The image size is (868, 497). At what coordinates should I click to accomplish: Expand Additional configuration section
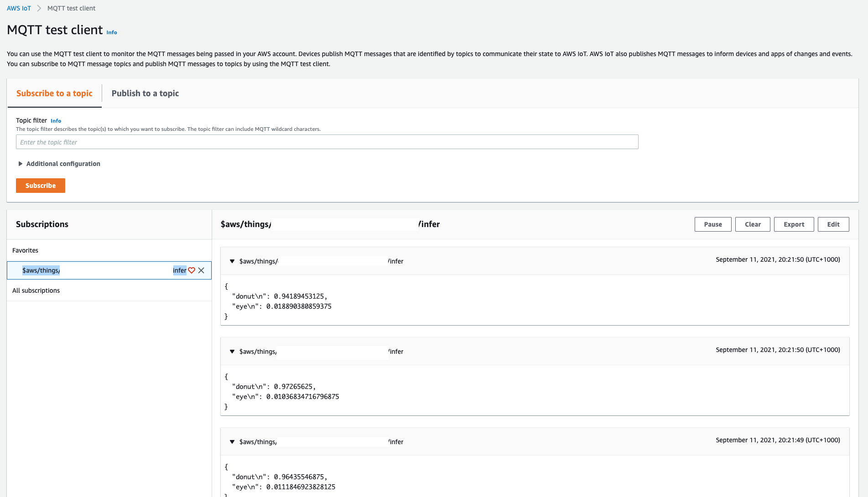click(x=59, y=164)
